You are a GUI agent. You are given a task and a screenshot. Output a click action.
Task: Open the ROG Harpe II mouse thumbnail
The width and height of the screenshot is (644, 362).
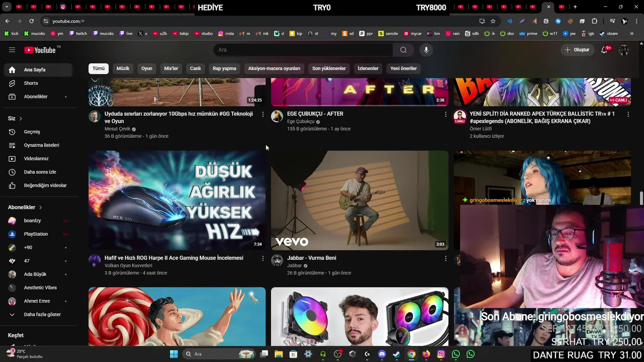point(177,200)
